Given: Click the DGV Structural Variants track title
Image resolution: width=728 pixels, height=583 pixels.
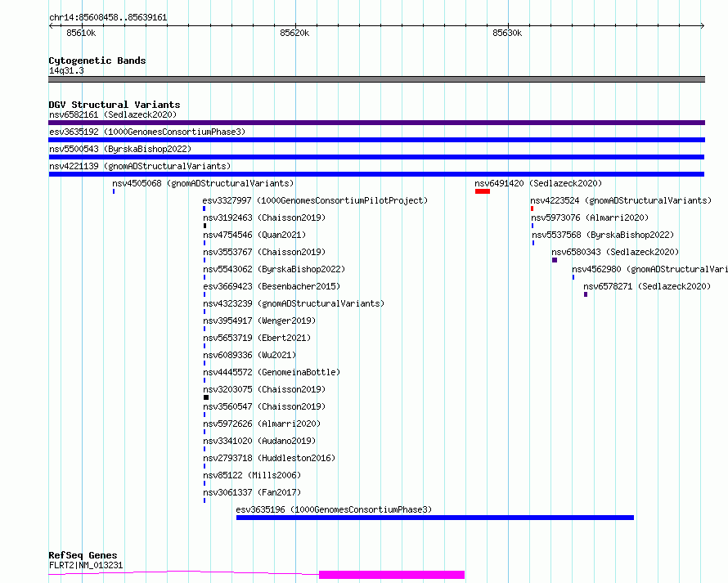Looking at the screenshot, I should (x=115, y=105).
